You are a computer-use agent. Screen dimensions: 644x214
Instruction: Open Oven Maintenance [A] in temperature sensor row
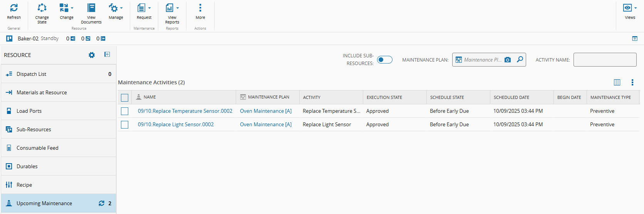266,111
